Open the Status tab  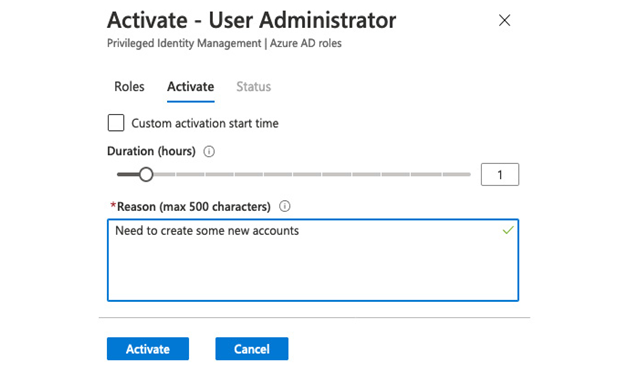pyautogui.click(x=254, y=86)
